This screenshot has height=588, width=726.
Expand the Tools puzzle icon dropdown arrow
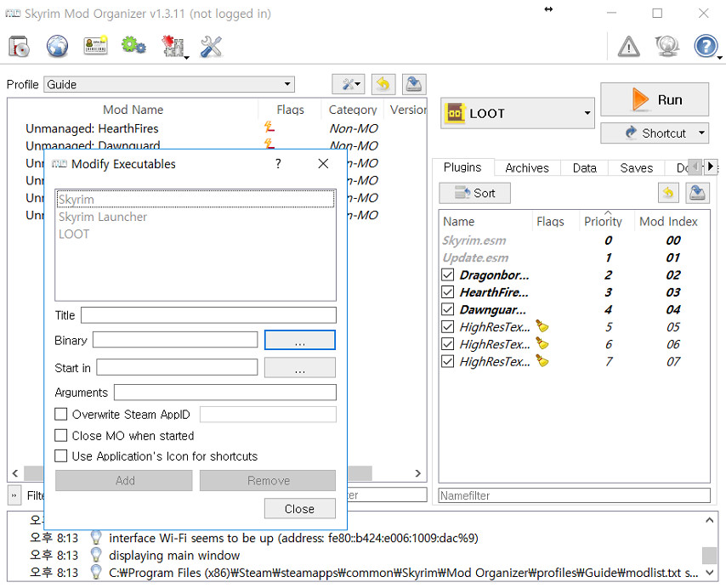tap(186, 58)
